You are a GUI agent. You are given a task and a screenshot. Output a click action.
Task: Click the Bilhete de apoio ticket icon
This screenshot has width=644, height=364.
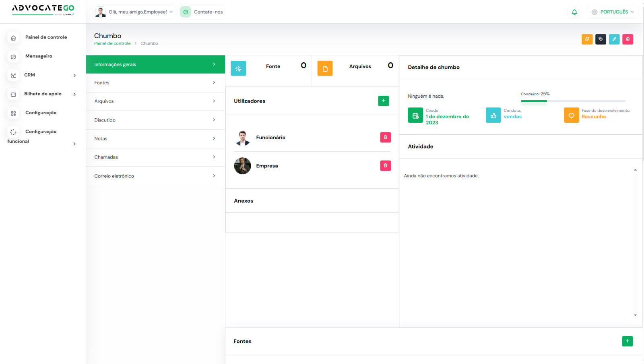(x=13, y=95)
